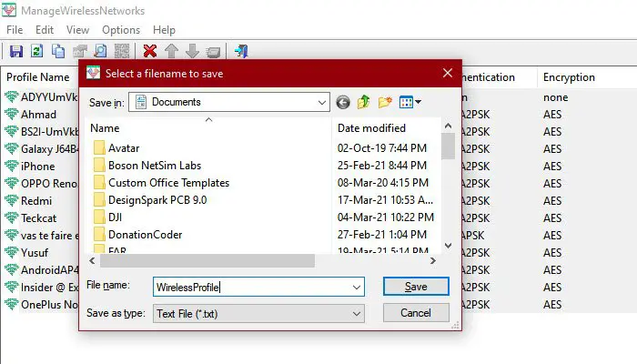
Task: Click the scroll left arrow of file list
Action: [92, 261]
